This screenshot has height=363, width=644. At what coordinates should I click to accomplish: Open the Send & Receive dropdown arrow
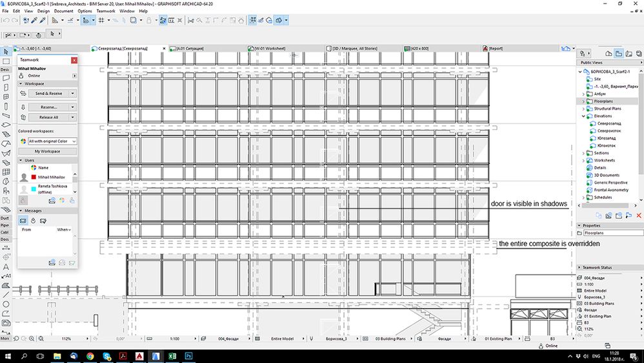point(73,93)
